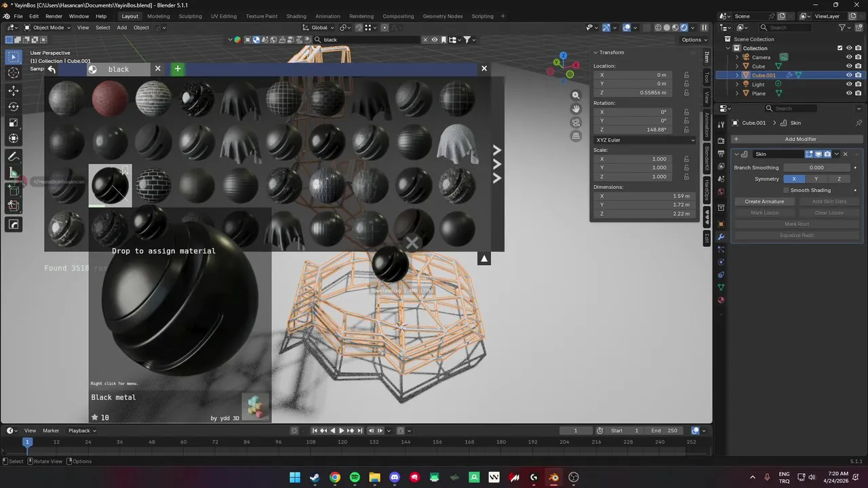Switch to the Sculpting workspace tab
Viewport: 868px width, 488px height.
(x=191, y=16)
